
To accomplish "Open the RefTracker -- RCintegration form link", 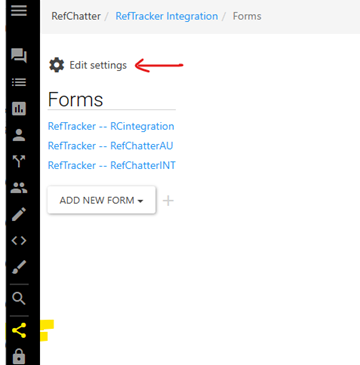I will point(111,126).
